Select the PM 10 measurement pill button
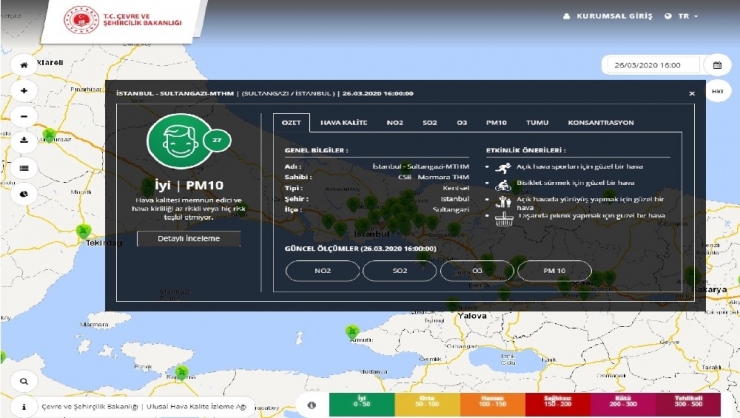Viewport: 740px width, 418px height. pyautogui.click(x=554, y=271)
